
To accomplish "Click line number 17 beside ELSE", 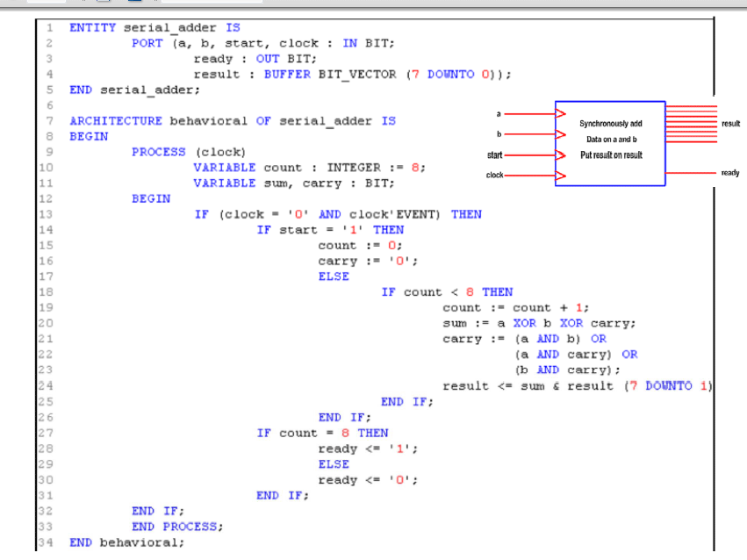I will click(47, 276).
